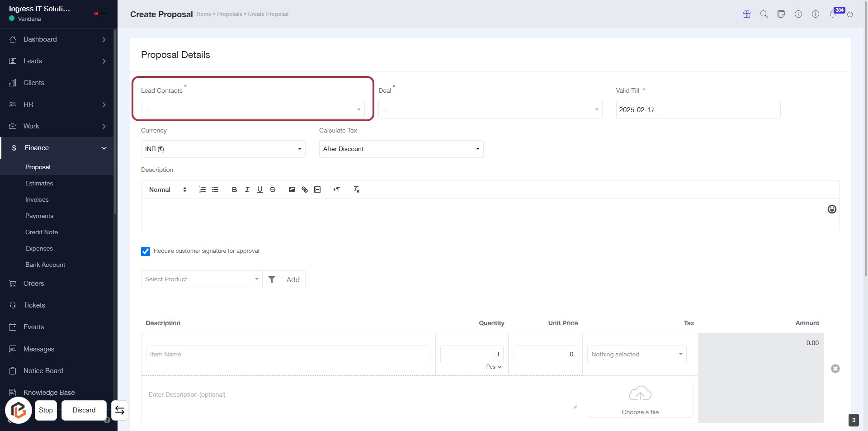Click the product filter funnel icon
The height and width of the screenshot is (431, 868).
[272, 279]
